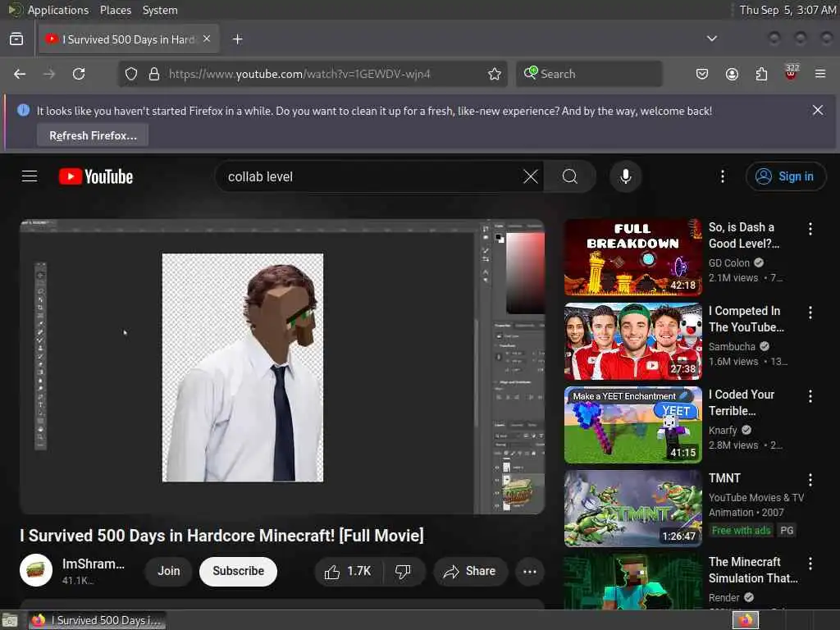Subscribe to the ImShram channel
The height and width of the screenshot is (630, 840).
coord(238,571)
